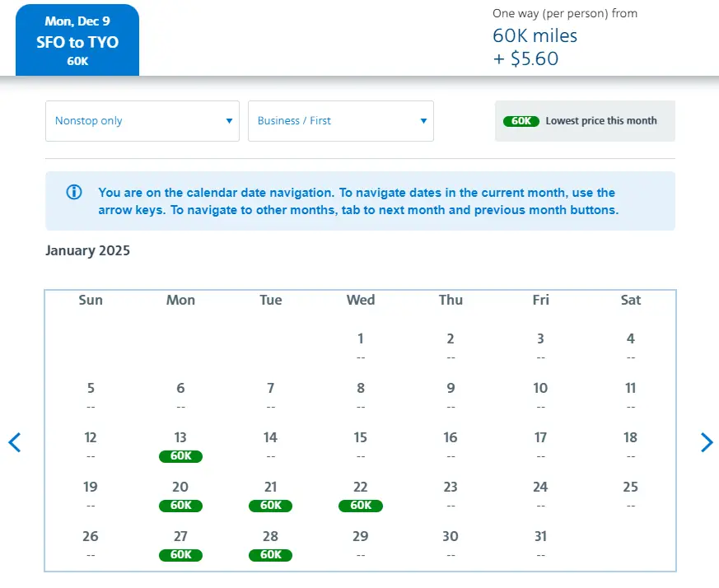Select the Mon, Dec 9 SFO to TYO tab
The height and width of the screenshot is (588, 719).
(x=77, y=40)
